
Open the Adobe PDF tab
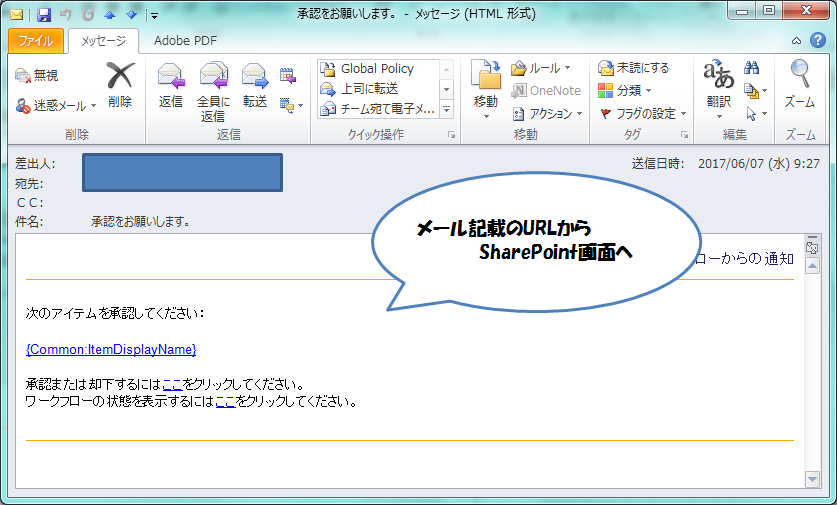[185, 41]
